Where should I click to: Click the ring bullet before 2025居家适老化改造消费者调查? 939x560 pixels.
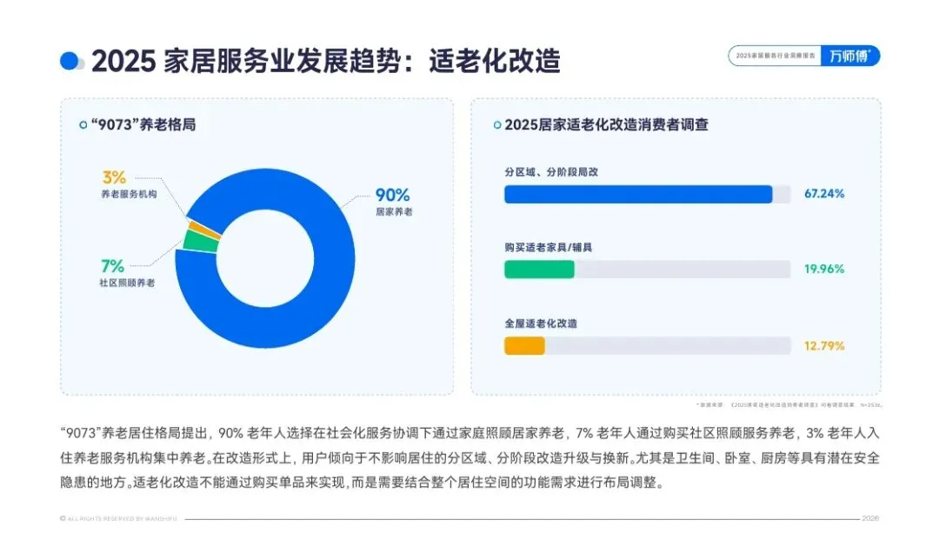point(496,125)
